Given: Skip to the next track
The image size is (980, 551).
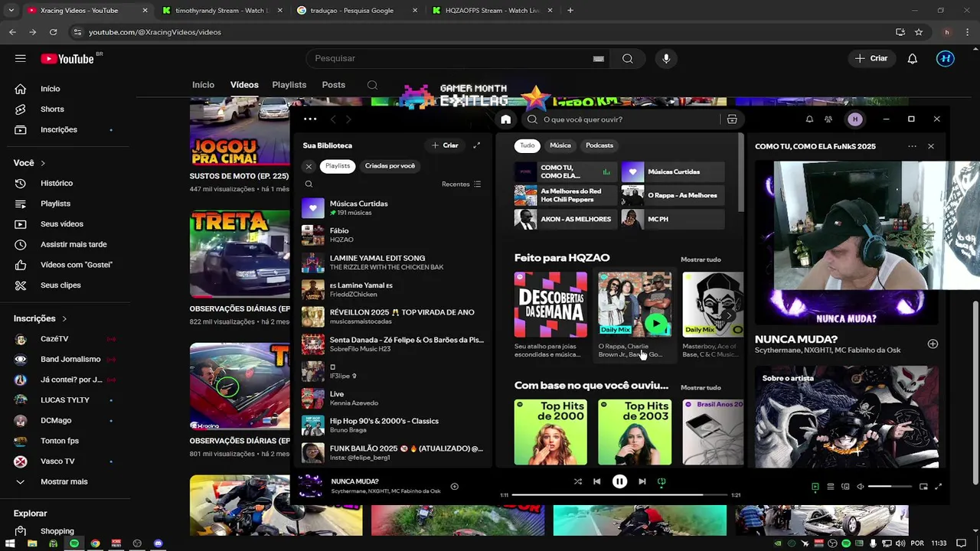Looking at the screenshot, I should coord(642,481).
